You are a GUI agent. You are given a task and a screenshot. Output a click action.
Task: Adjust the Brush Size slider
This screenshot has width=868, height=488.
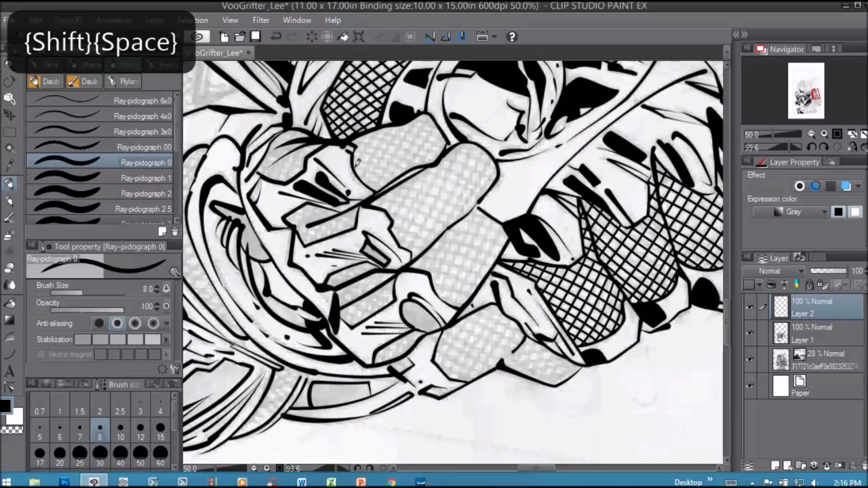(87, 293)
